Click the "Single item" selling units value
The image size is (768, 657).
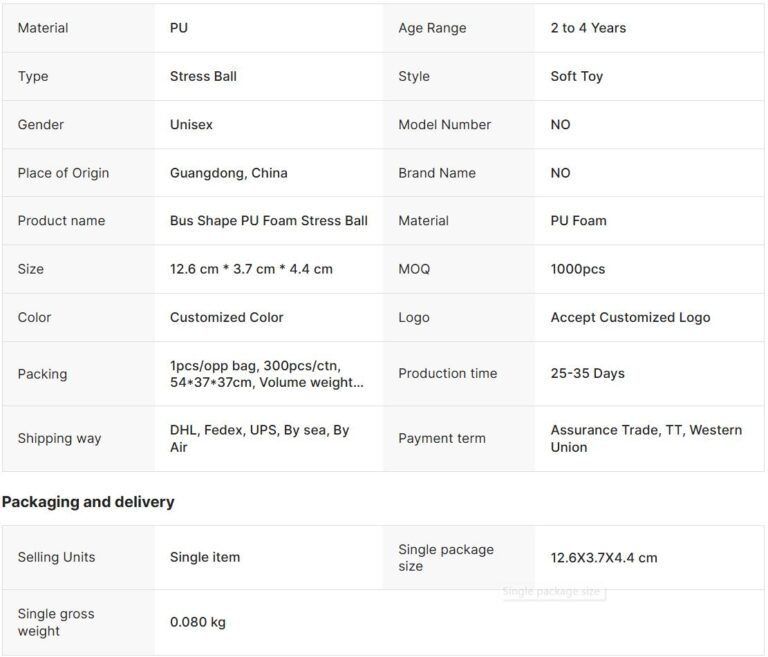pyautogui.click(x=205, y=557)
